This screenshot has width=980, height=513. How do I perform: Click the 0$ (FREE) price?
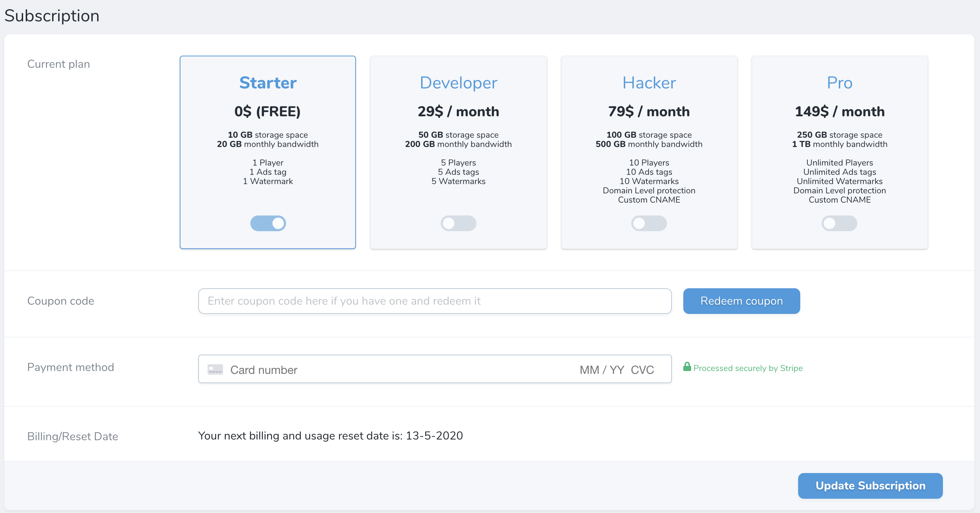(267, 112)
